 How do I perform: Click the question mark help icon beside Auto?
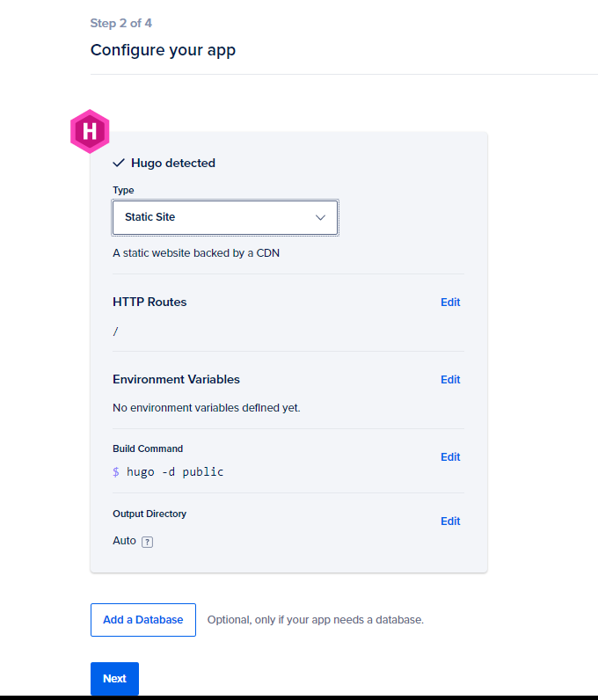click(147, 542)
